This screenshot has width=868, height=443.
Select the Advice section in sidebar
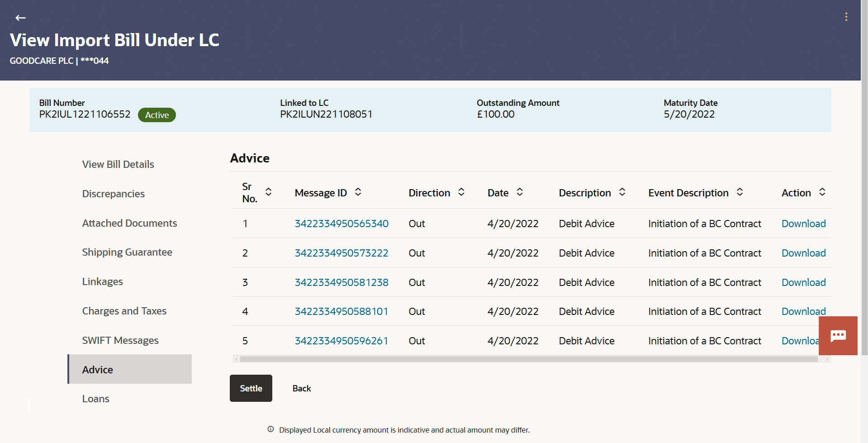130,369
